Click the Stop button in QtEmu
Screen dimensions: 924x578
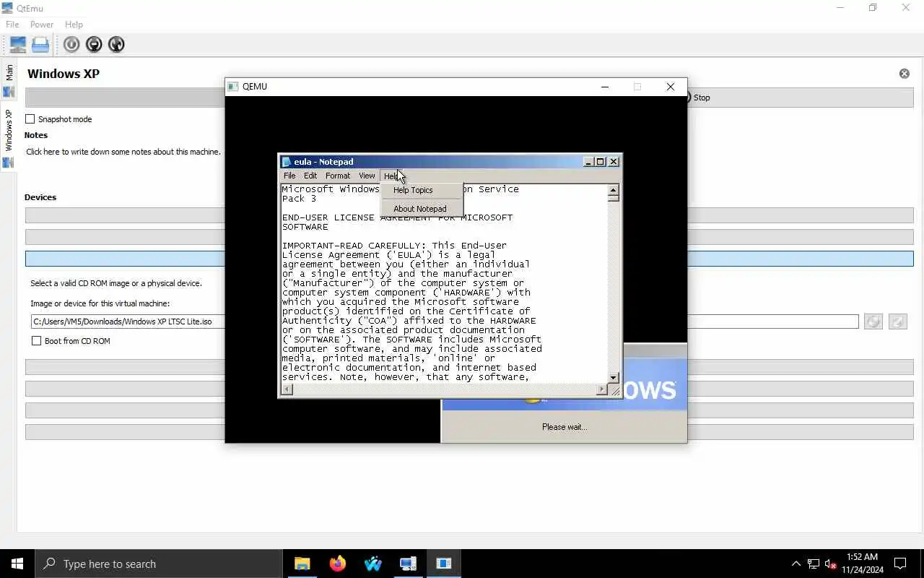697,98
